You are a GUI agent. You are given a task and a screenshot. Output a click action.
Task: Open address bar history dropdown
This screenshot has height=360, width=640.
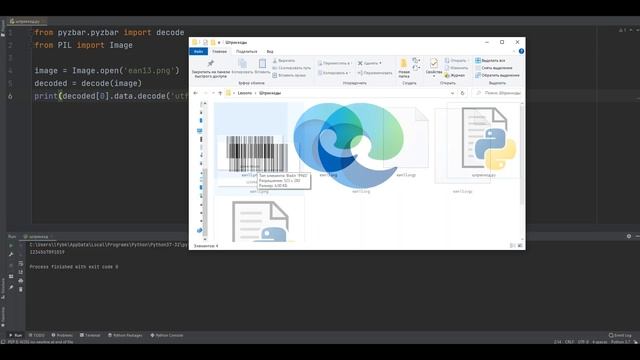pyautogui.click(x=452, y=93)
